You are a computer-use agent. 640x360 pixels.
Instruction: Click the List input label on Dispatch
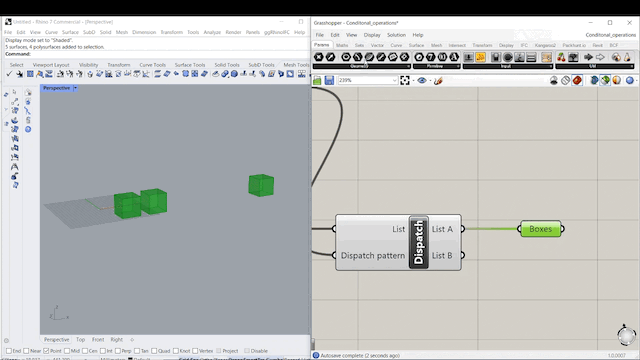[398, 229]
